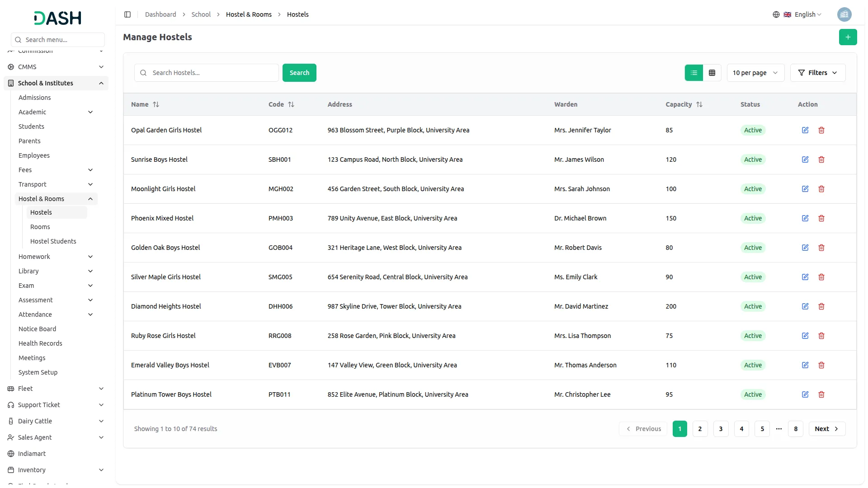The height and width of the screenshot is (488, 868).
Task: Open the user avatar profile menu
Action: (844, 14)
